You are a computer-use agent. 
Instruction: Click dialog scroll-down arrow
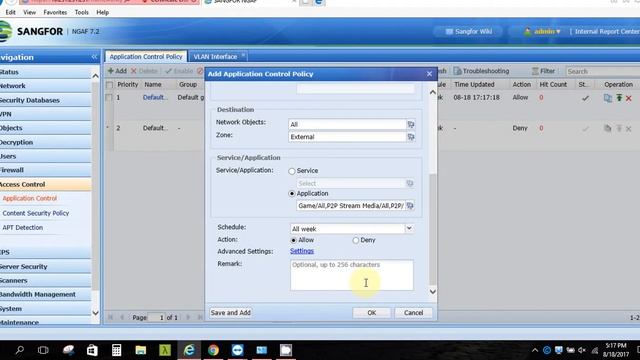pyautogui.click(x=433, y=291)
